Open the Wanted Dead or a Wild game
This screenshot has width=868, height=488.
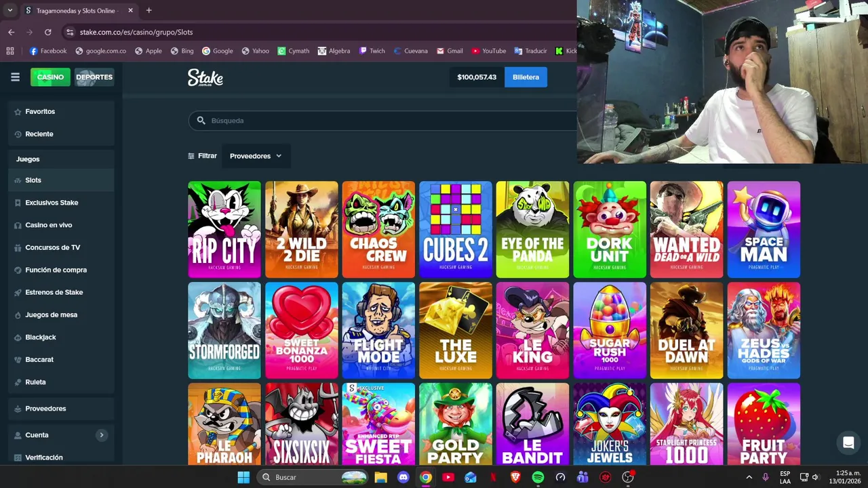tap(686, 230)
